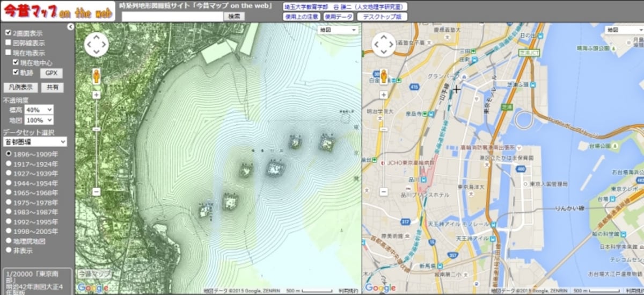Open the 地図 opacity dropdown showing 100%

[39, 120]
